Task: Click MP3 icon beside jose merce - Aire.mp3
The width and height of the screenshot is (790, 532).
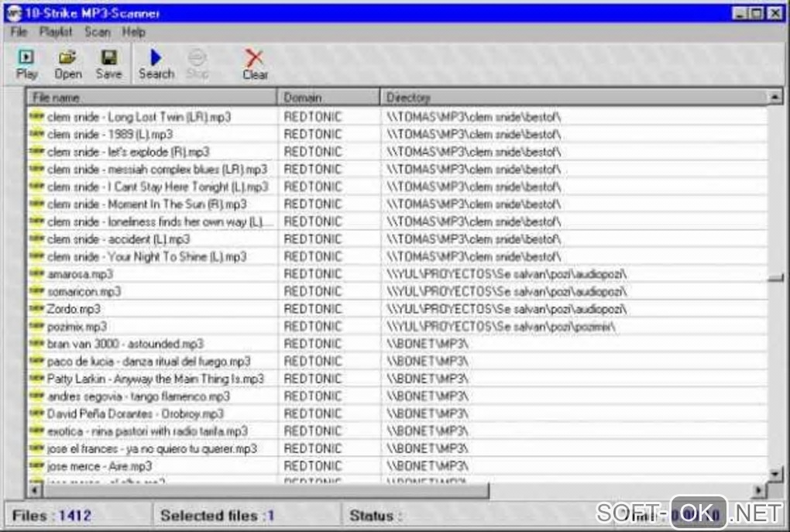Action: click(x=36, y=465)
